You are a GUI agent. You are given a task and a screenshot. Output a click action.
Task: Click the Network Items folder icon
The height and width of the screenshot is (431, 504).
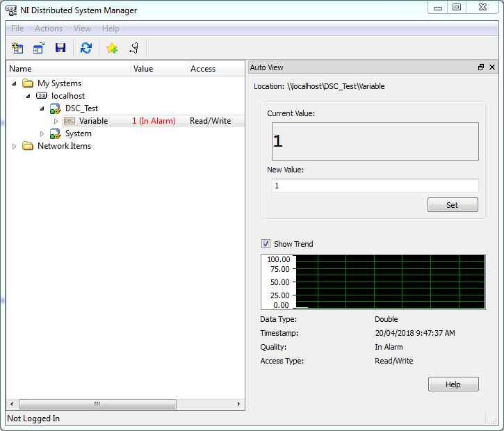[x=28, y=146]
